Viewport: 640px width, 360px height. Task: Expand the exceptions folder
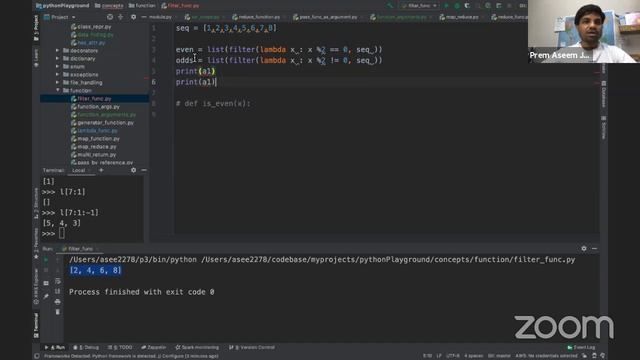[58, 75]
